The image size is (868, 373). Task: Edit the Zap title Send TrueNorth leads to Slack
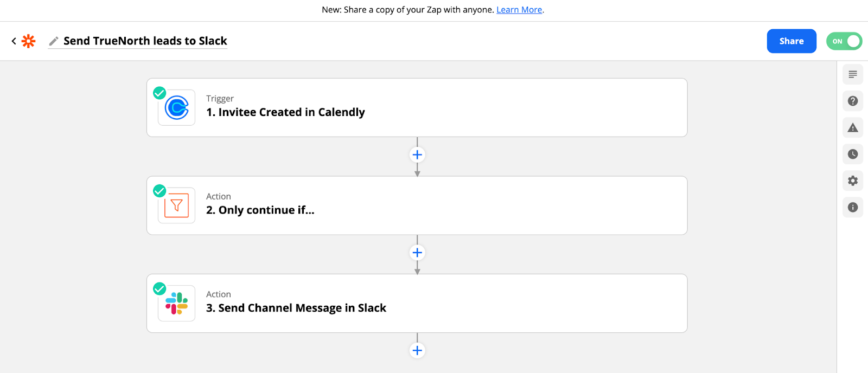point(145,41)
